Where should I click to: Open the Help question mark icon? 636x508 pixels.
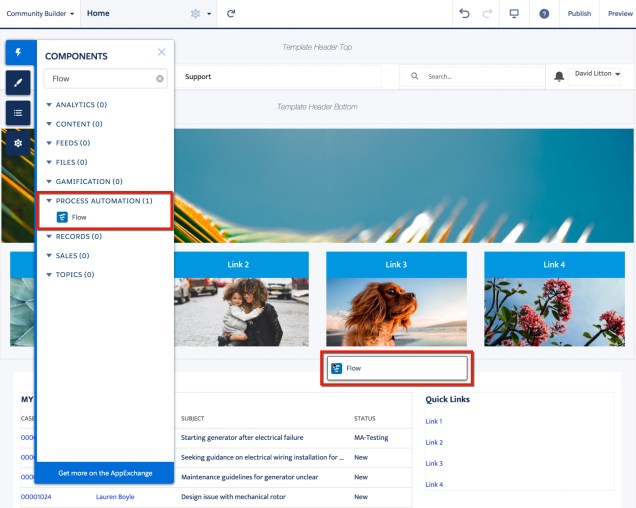(544, 14)
